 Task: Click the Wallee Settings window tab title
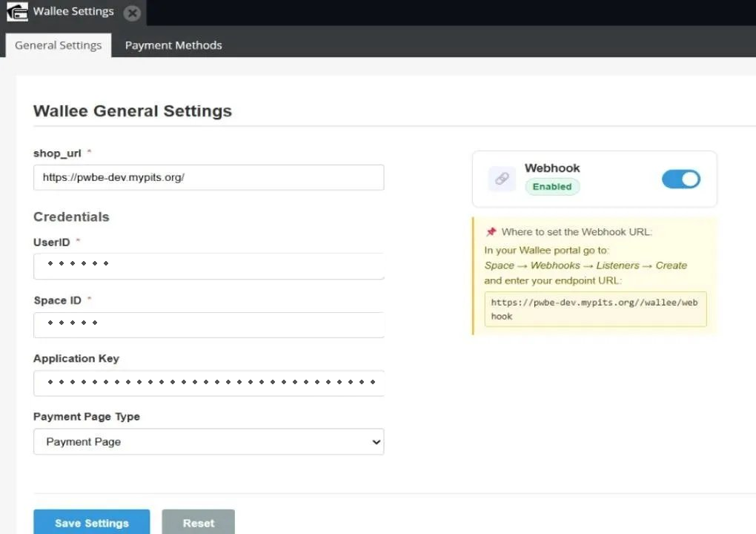tap(73, 12)
